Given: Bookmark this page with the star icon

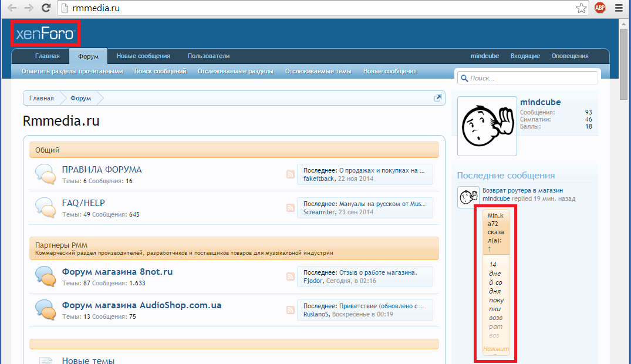Looking at the screenshot, I should 581,8.
